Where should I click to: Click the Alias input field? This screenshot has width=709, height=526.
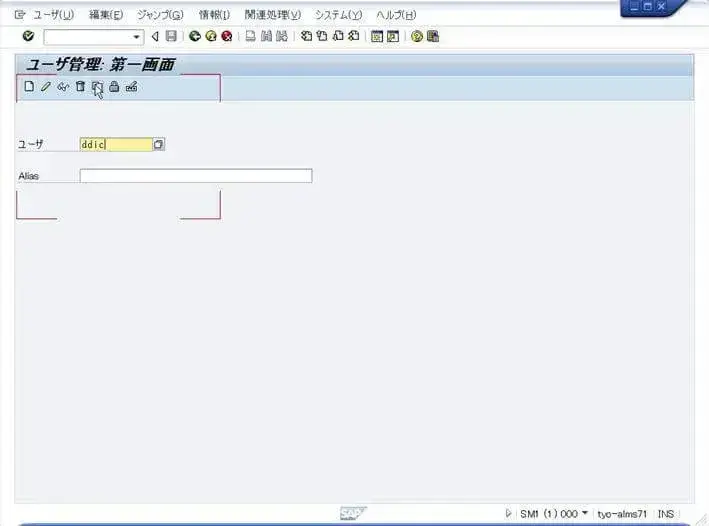point(196,176)
